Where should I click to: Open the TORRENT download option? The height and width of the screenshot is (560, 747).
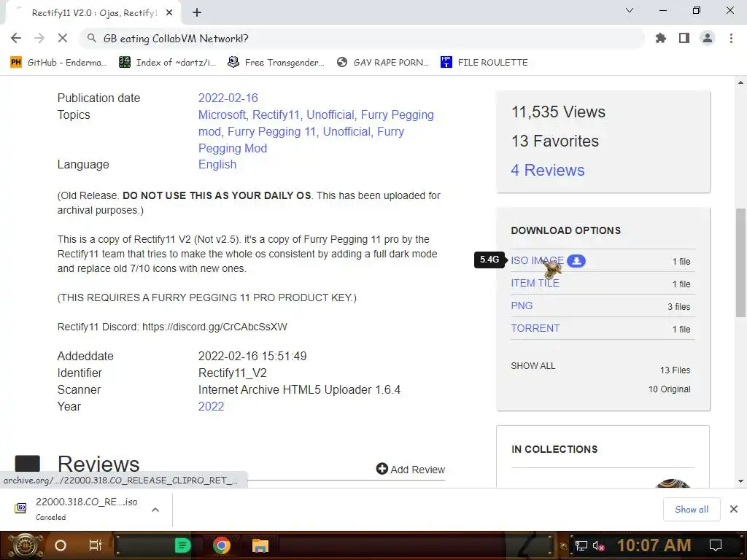point(535,329)
